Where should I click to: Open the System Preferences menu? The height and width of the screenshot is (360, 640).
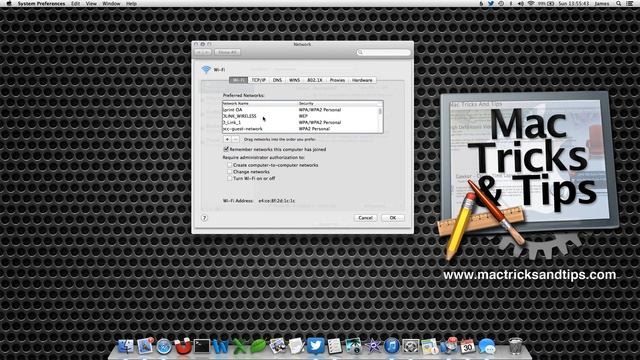[41, 3]
